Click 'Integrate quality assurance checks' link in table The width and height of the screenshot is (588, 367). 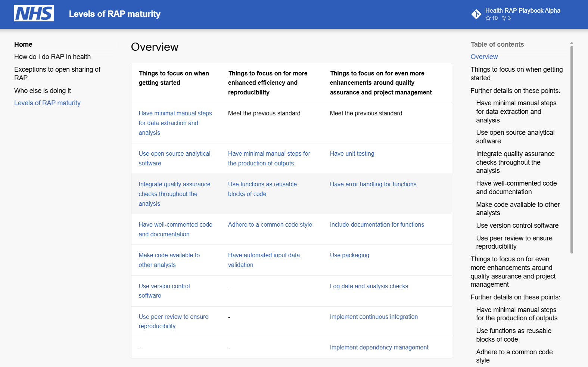(x=174, y=194)
